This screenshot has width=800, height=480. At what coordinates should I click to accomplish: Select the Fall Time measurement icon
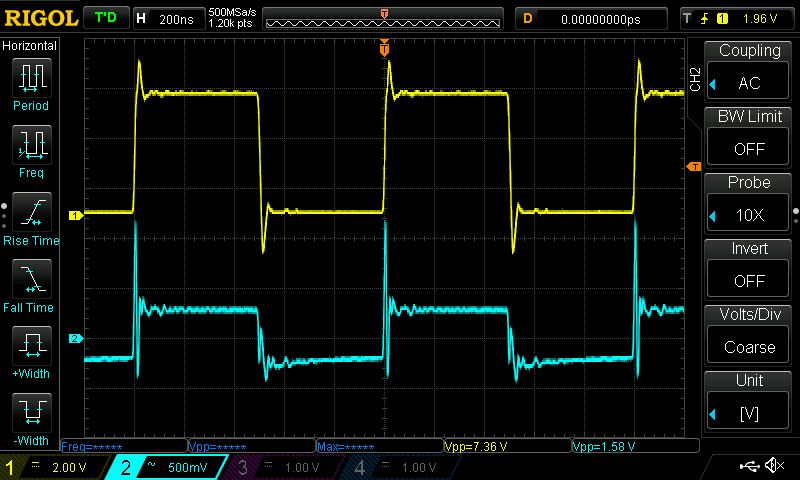pos(31,279)
